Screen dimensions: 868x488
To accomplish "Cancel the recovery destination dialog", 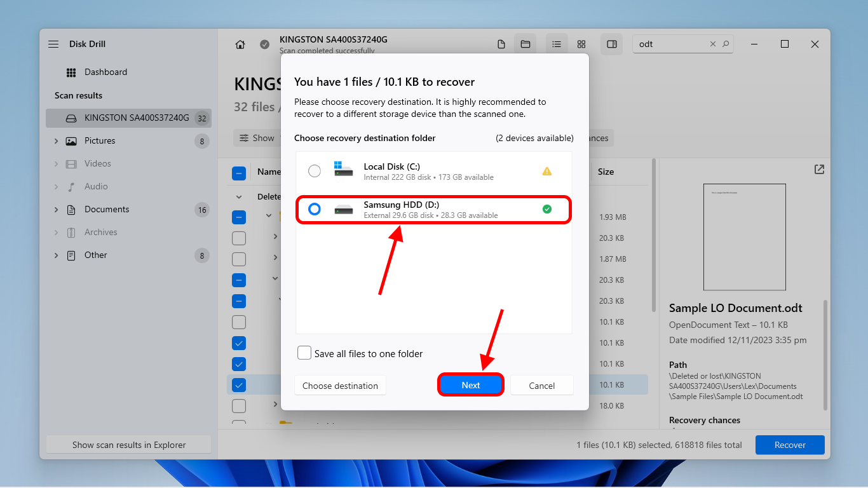I will [542, 386].
